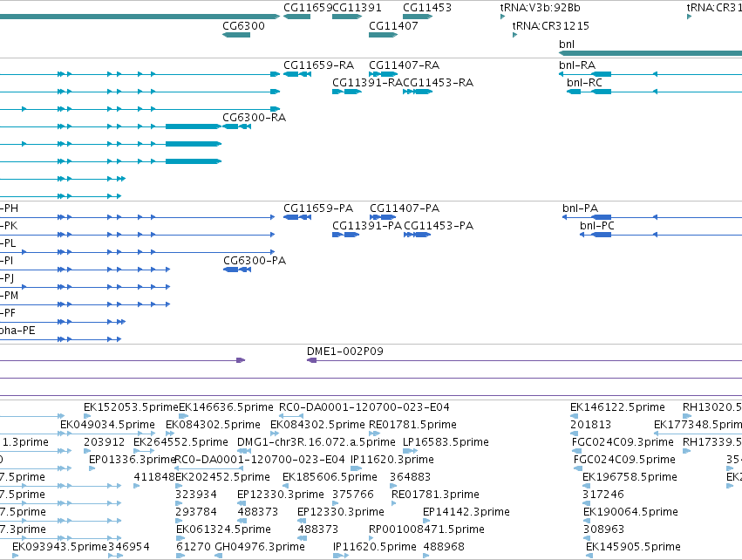Open the 364883 feature label

pyautogui.click(x=411, y=477)
